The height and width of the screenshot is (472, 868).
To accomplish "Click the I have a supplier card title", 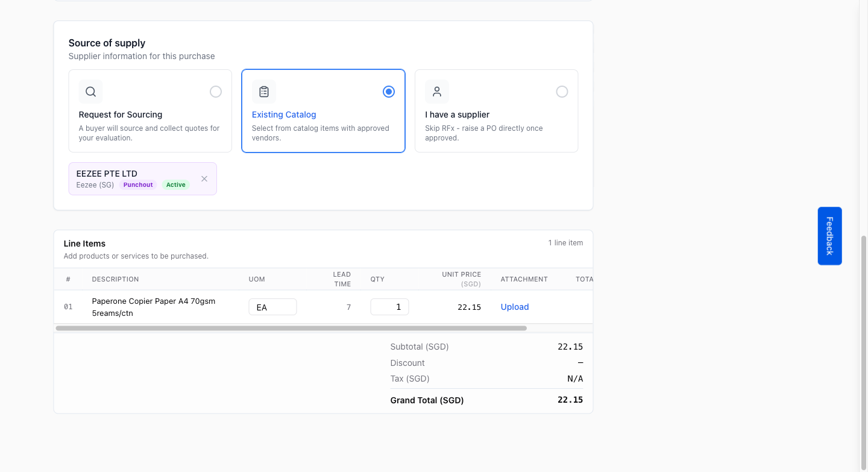I will tap(458, 115).
